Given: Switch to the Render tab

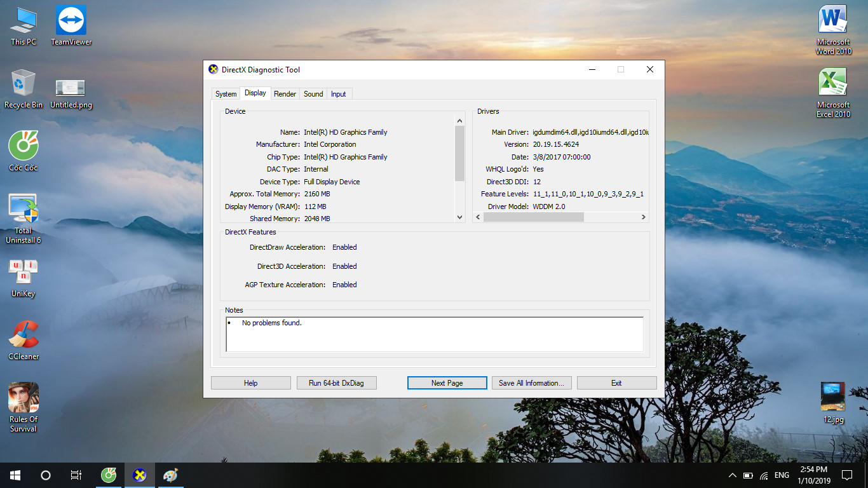Looking at the screenshot, I should [285, 94].
